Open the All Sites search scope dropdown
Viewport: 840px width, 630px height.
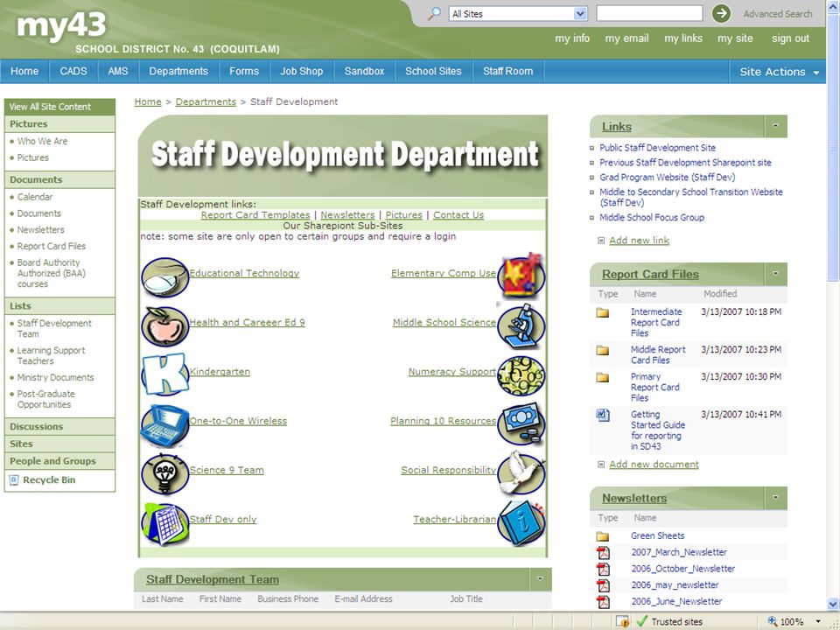(580, 14)
